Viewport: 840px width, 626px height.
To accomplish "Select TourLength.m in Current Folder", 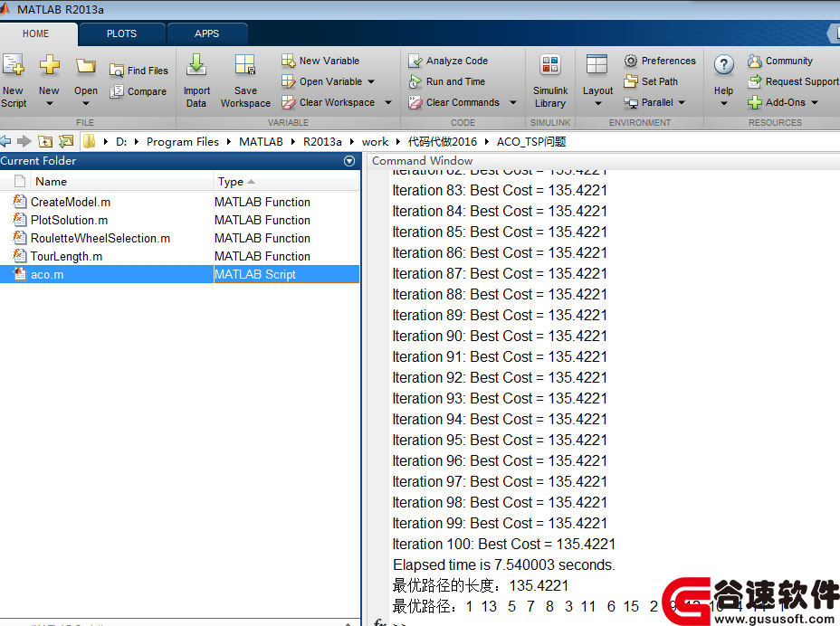I will [x=179, y=257].
